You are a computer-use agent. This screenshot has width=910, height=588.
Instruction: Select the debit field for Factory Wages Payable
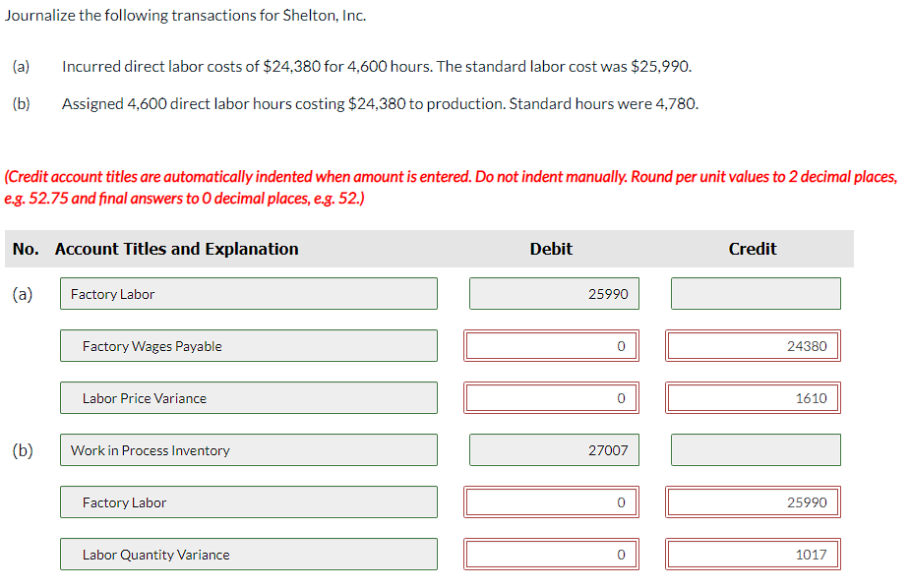pos(551,345)
